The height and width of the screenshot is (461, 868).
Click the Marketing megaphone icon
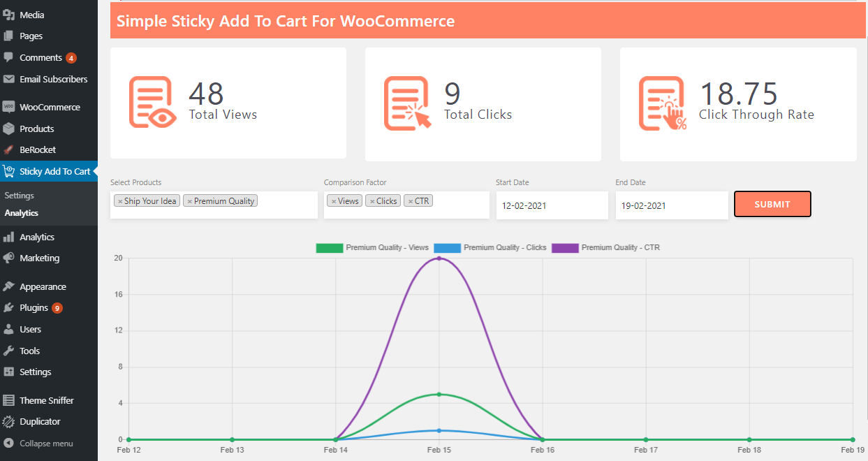pyautogui.click(x=8, y=258)
